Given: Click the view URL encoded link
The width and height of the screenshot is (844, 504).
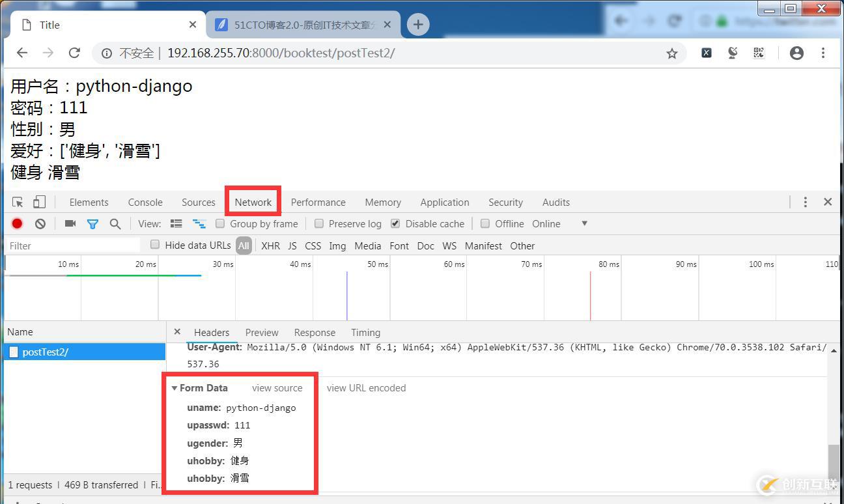Looking at the screenshot, I should tap(366, 388).
